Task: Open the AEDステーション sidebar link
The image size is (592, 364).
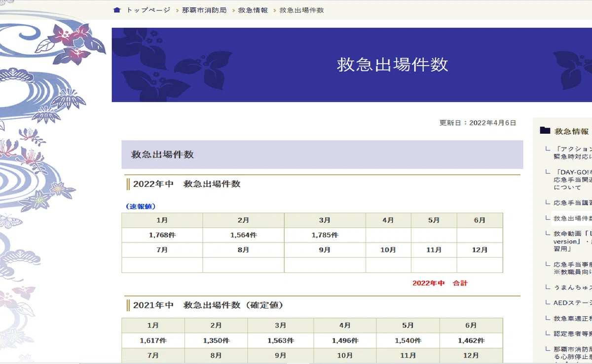Action: pos(572,302)
